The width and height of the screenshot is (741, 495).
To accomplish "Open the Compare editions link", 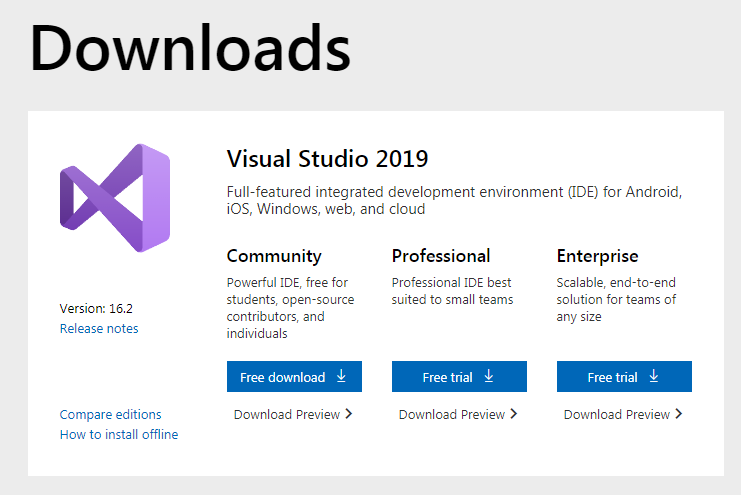I will [110, 415].
